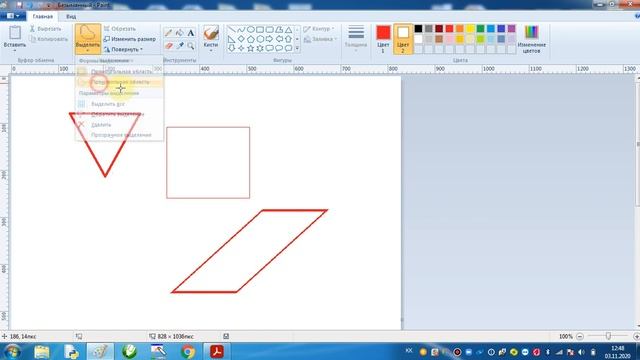Click the zoom out minus button
The image size is (640, 360).
(x=580, y=336)
